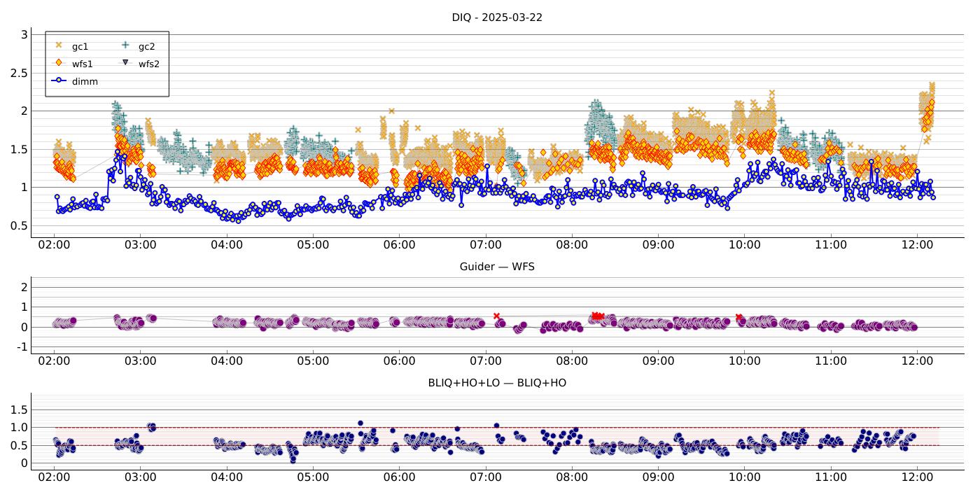
Task: Click the wfs1 orange diamond legend marker
Action: point(59,63)
